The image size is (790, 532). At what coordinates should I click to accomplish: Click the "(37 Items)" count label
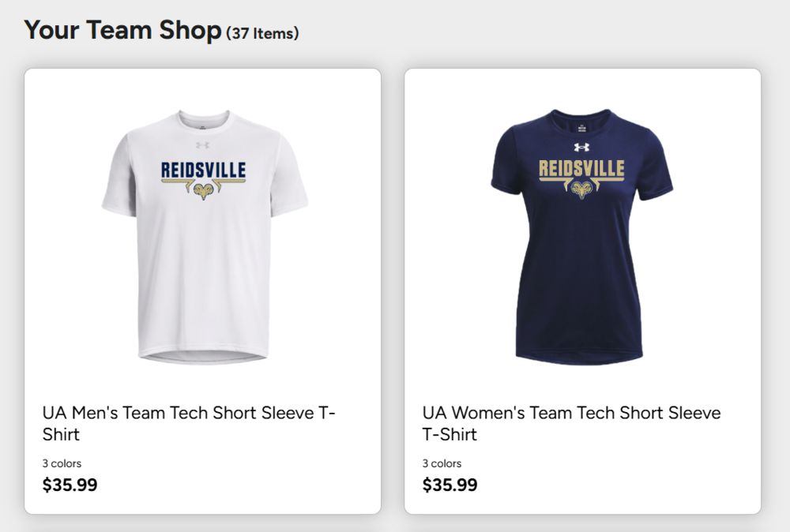[x=262, y=33]
